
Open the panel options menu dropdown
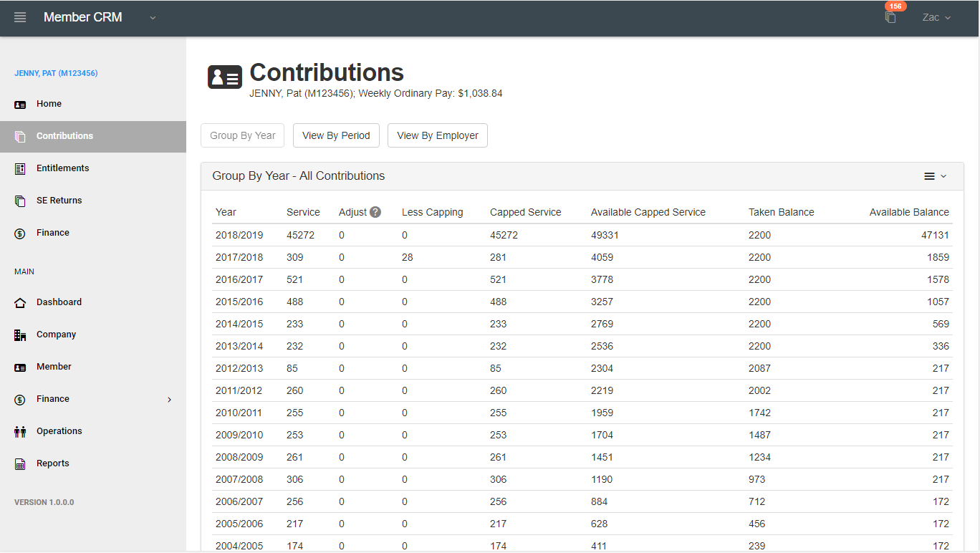(x=935, y=176)
